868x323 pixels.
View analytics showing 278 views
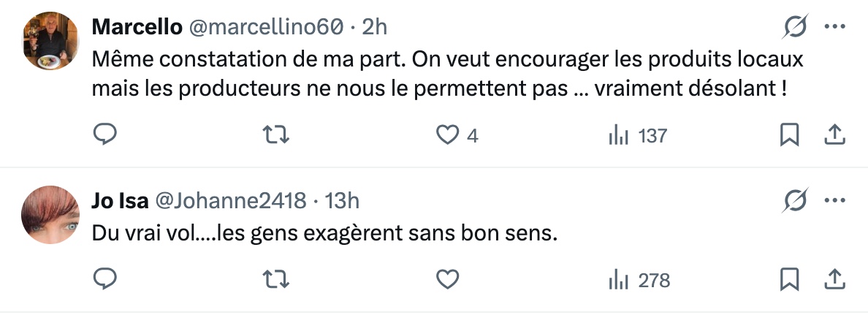[639, 279]
